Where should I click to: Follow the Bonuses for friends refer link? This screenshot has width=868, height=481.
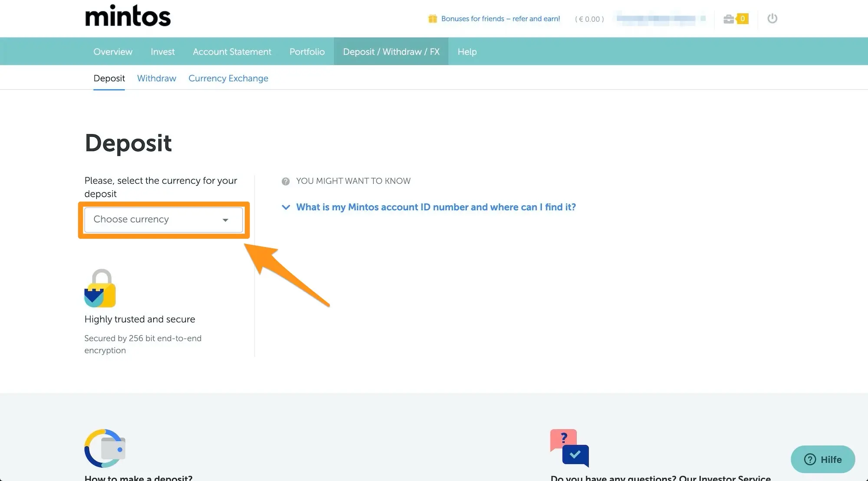pyautogui.click(x=500, y=19)
